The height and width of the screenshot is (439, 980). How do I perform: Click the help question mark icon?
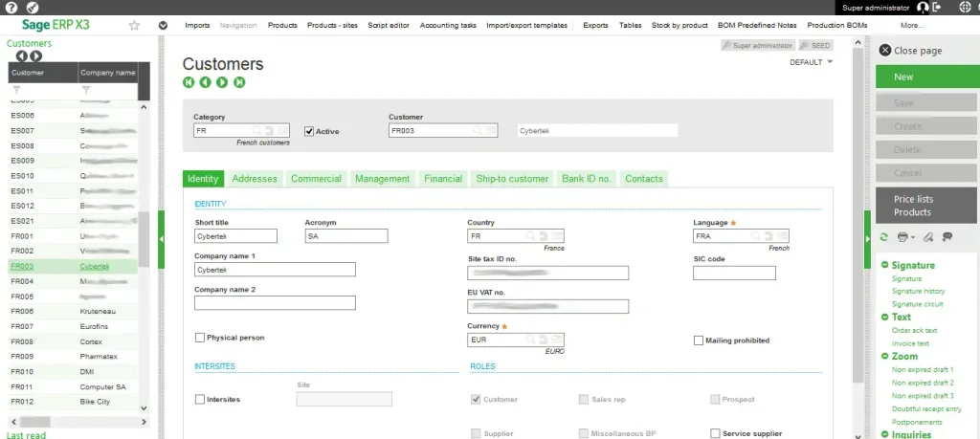click(x=11, y=8)
